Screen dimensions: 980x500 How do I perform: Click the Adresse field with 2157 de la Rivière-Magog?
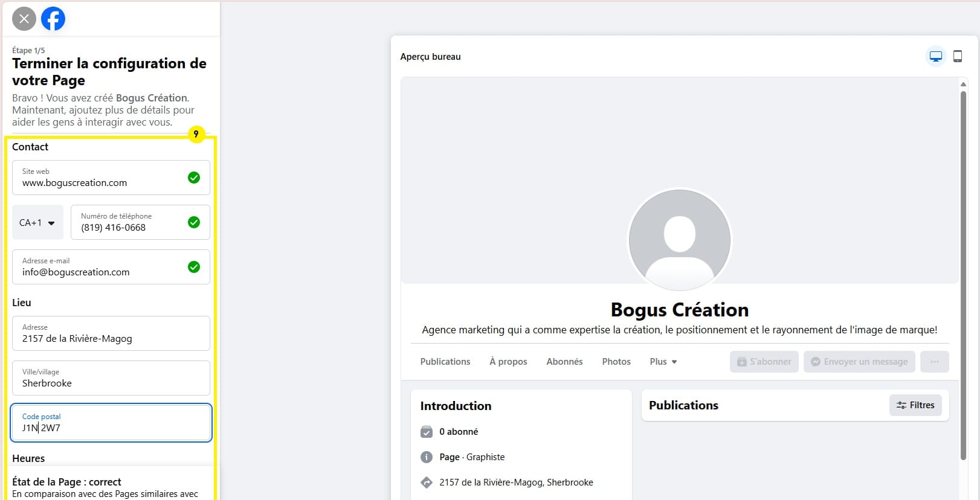pyautogui.click(x=111, y=333)
